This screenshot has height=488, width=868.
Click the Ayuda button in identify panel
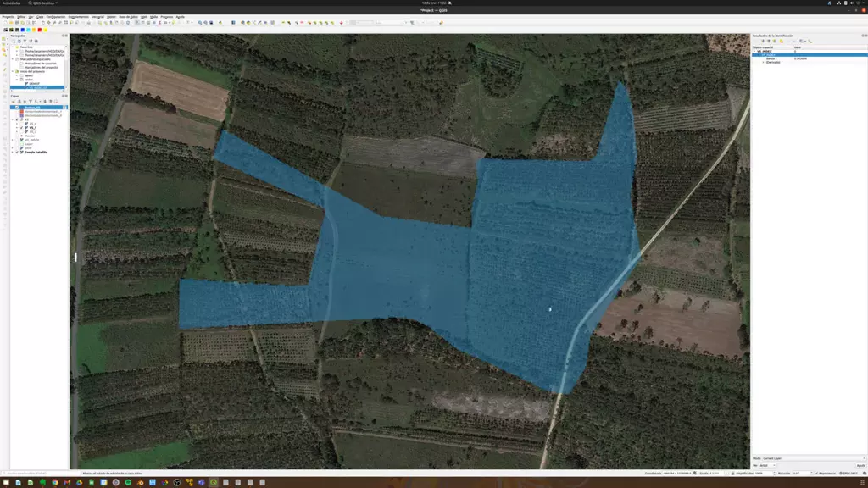[860, 466]
